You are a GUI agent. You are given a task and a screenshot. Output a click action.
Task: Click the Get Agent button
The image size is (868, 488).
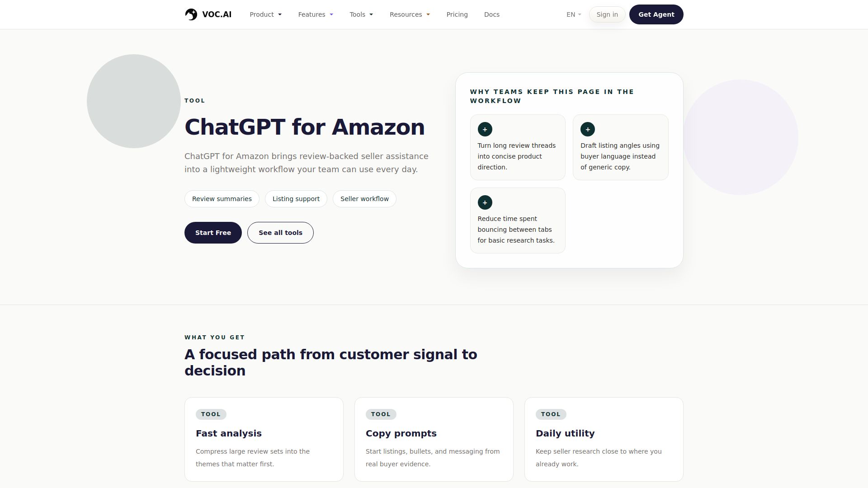[x=656, y=14]
